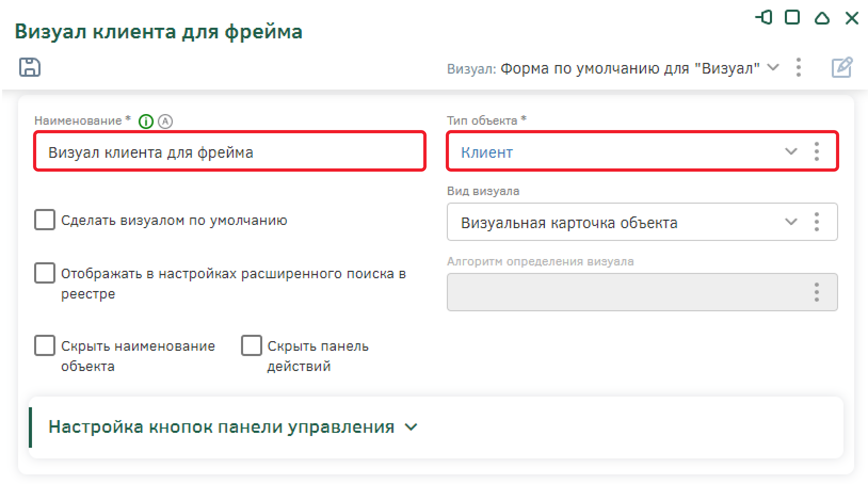Click the save floppy disk icon
The height and width of the screenshot is (484, 868).
click(x=30, y=67)
